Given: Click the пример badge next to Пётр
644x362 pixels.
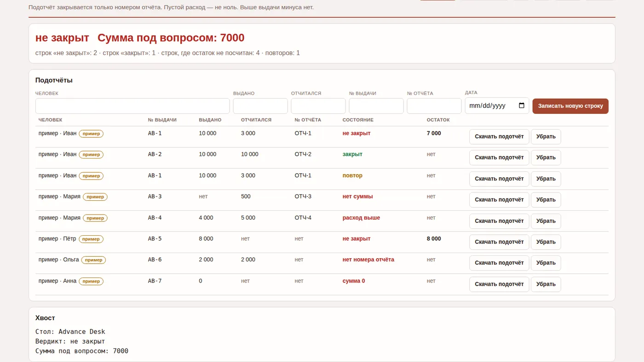Looking at the screenshot, I should coord(91,239).
